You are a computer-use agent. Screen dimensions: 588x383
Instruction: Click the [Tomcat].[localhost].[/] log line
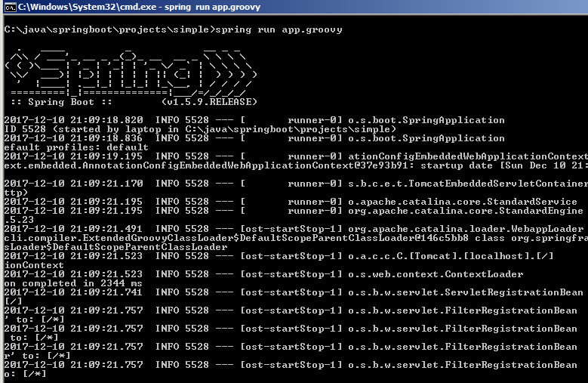tap(279, 256)
